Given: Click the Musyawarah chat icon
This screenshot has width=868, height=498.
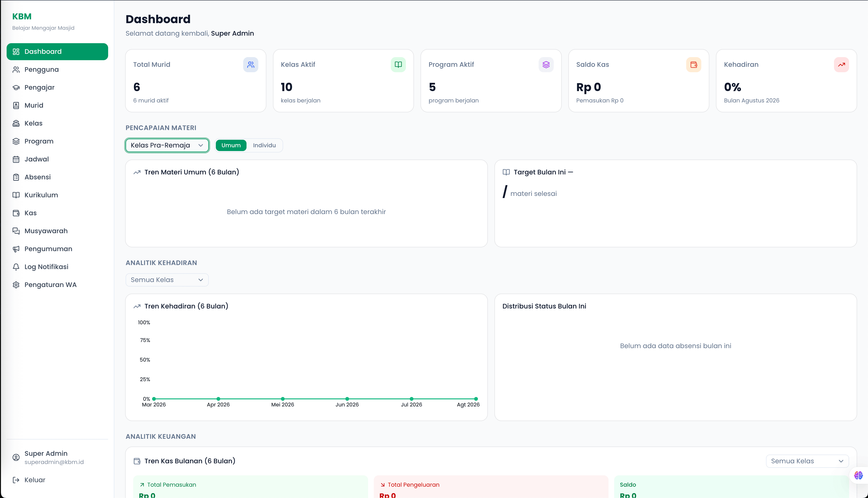Looking at the screenshot, I should tap(16, 231).
